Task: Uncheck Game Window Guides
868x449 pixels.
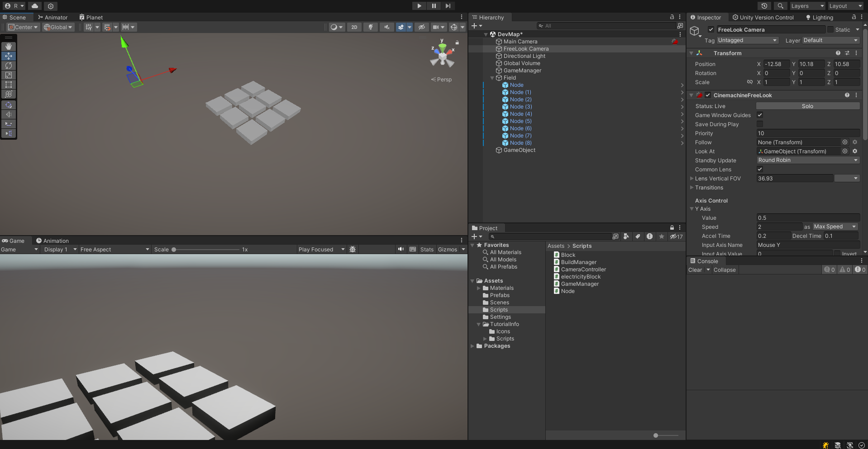Action: [760, 115]
